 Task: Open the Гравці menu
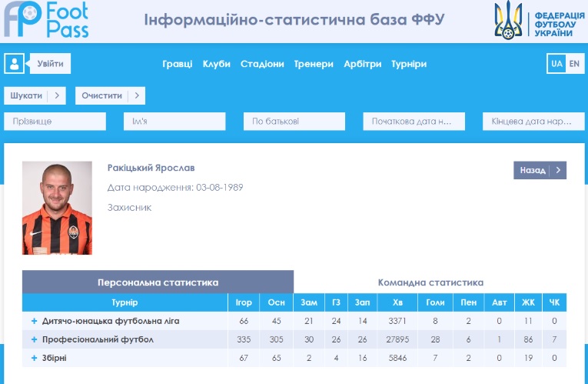coord(178,64)
